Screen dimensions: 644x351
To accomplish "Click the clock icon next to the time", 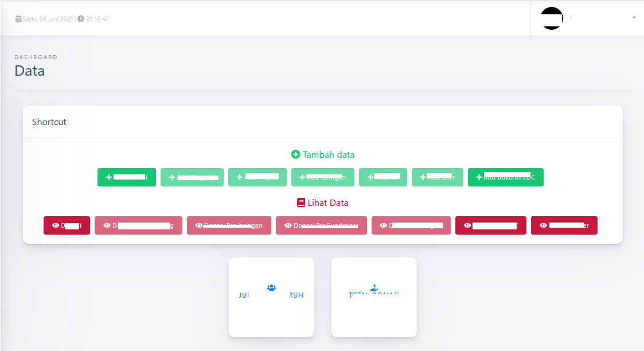I will tap(81, 19).
